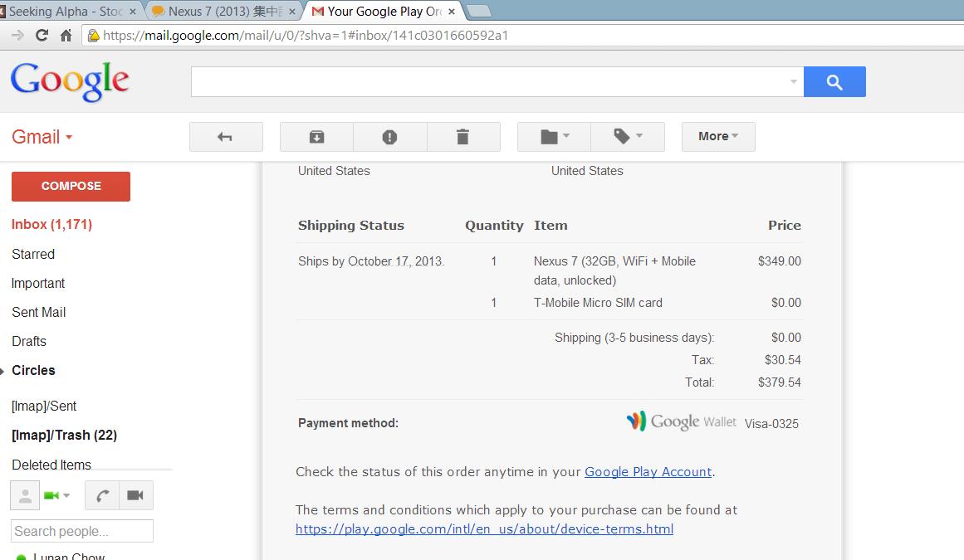
Task: Click the Lunan Chow chat contact
Action: (x=69, y=556)
